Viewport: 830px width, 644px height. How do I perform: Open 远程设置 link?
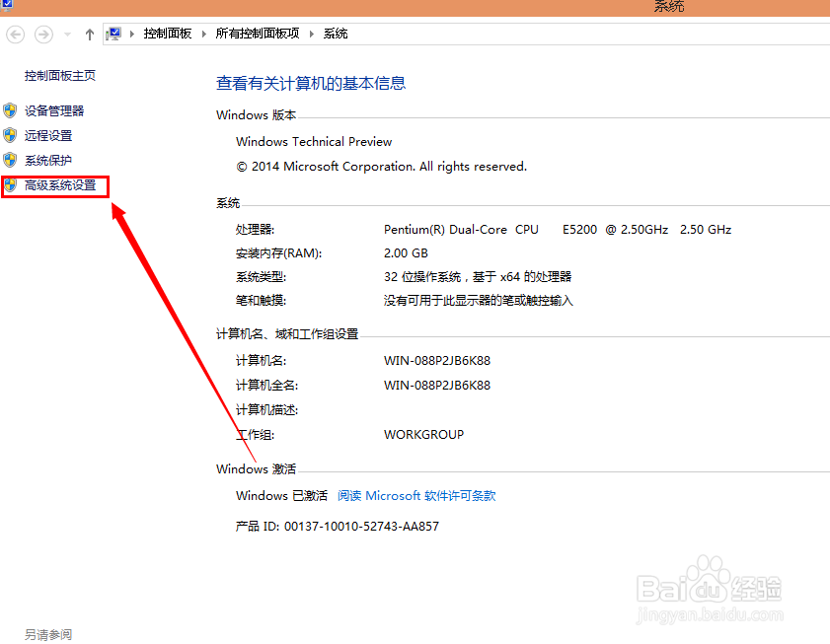48,135
